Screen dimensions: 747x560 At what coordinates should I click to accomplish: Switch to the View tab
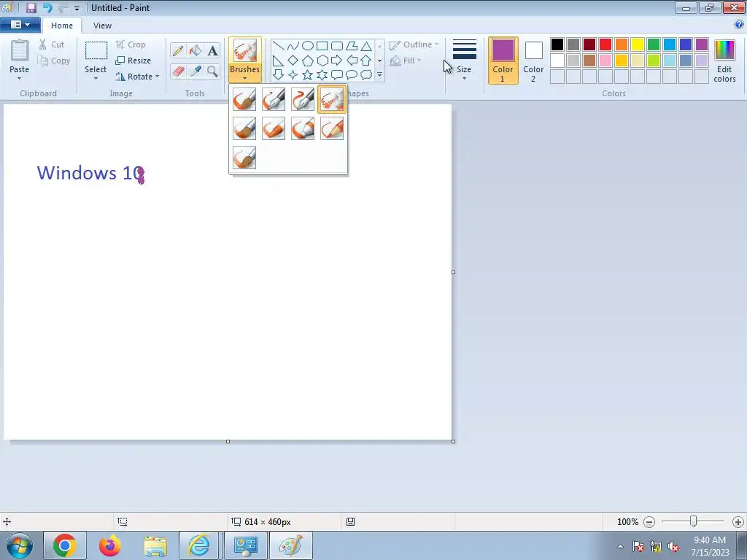[x=102, y=26]
